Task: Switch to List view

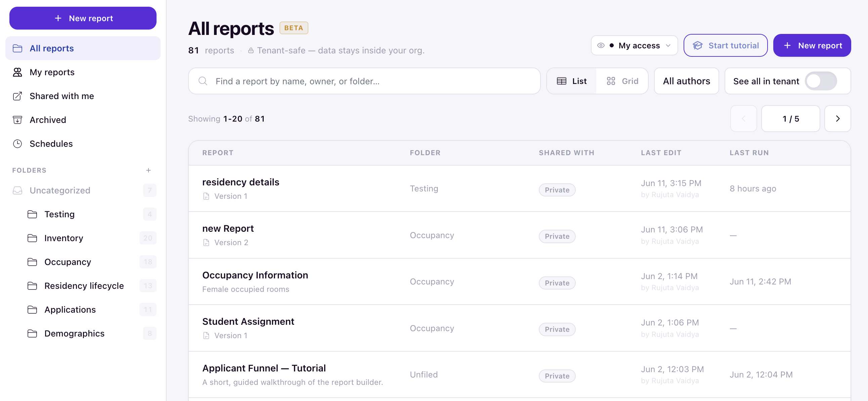Action: point(572,81)
